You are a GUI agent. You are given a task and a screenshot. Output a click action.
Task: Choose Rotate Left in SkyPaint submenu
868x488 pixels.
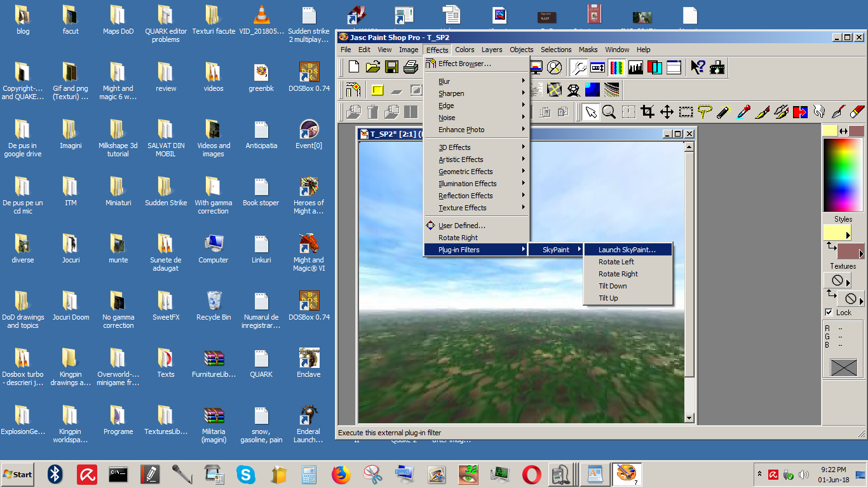pos(628,262)
